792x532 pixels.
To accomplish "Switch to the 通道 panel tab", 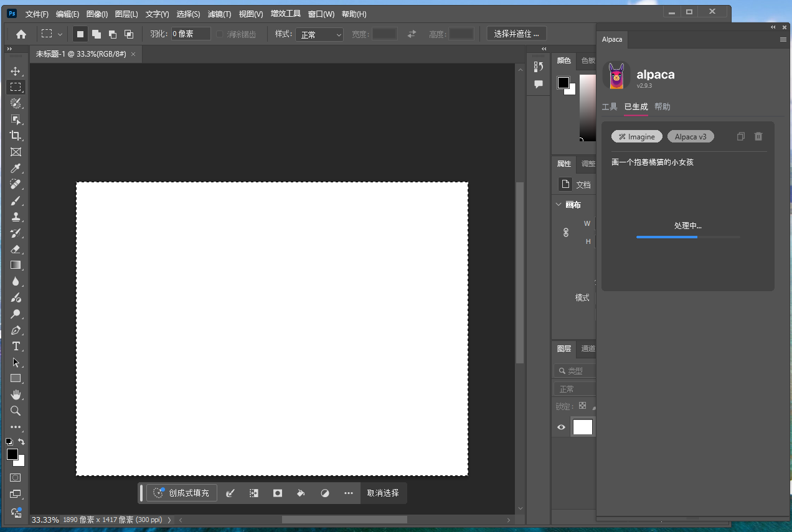I will [588, 348].
